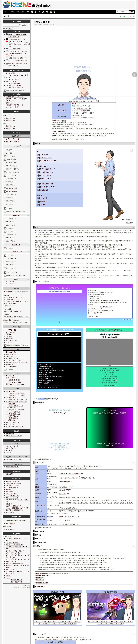
Task: Click the official website globe icon
Action: click(x=7, y=34)
